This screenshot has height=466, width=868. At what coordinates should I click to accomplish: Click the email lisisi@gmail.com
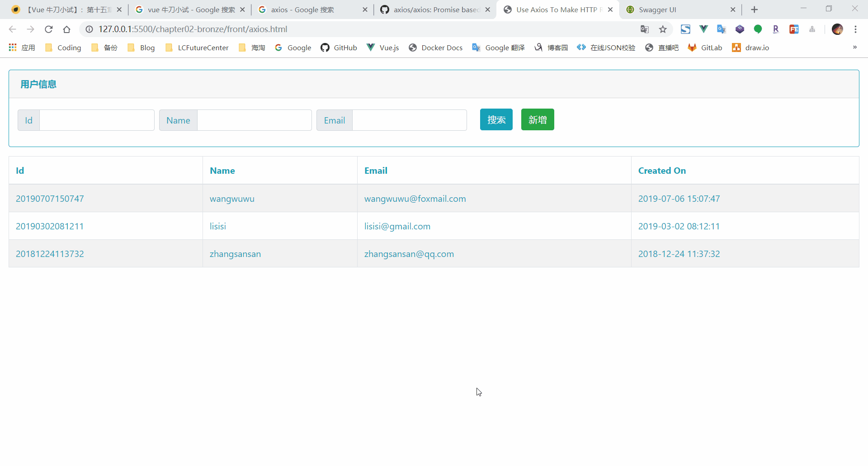click(x=397, y=226)
